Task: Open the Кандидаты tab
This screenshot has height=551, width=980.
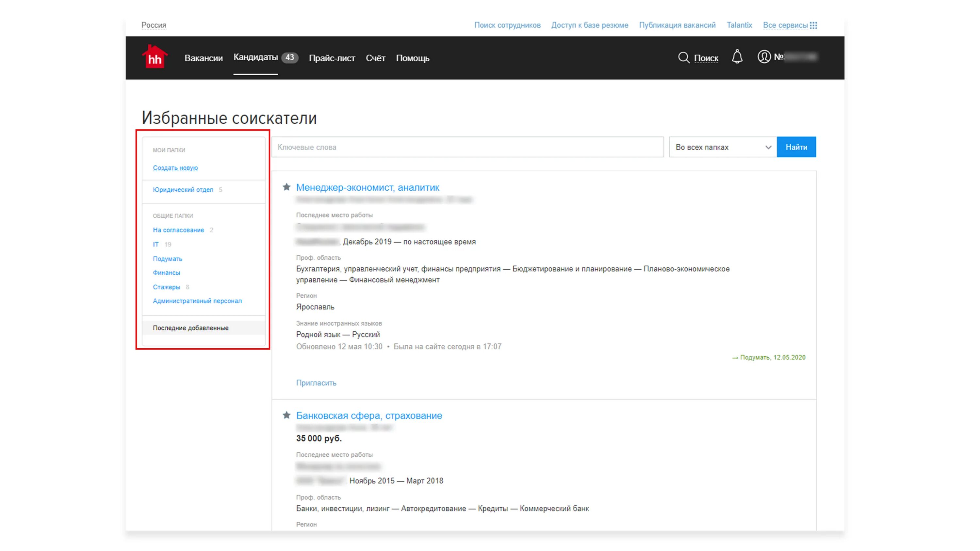Action: pos(255,57)
